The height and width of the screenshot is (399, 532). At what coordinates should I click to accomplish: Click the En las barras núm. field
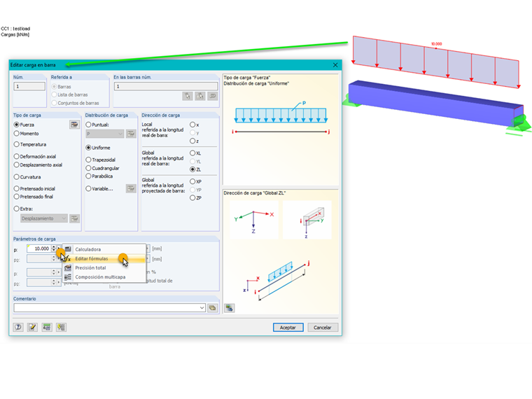point(166,86)
